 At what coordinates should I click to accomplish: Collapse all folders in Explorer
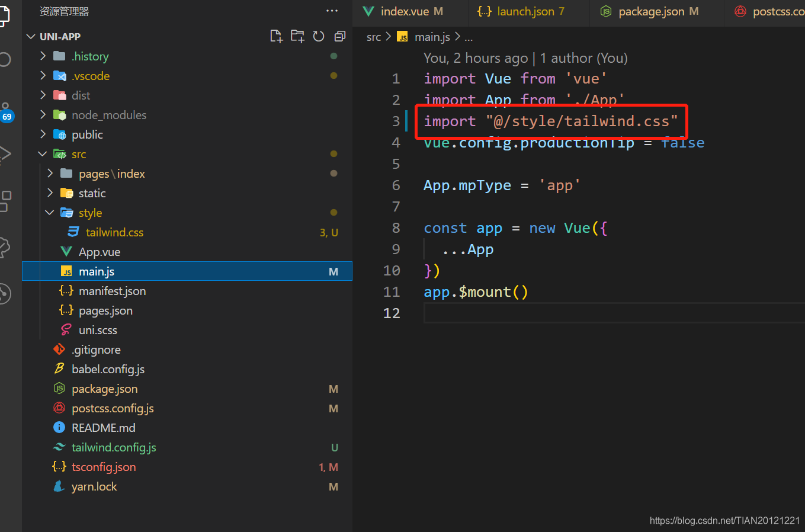tap(339, 36)
